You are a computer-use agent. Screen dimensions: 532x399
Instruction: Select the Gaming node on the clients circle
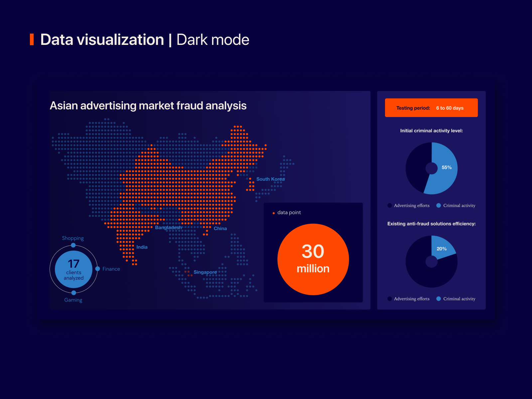click(73, 293)
